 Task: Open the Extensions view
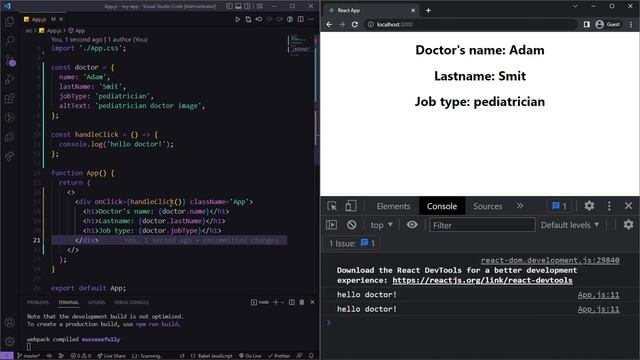tap(10, 99)
